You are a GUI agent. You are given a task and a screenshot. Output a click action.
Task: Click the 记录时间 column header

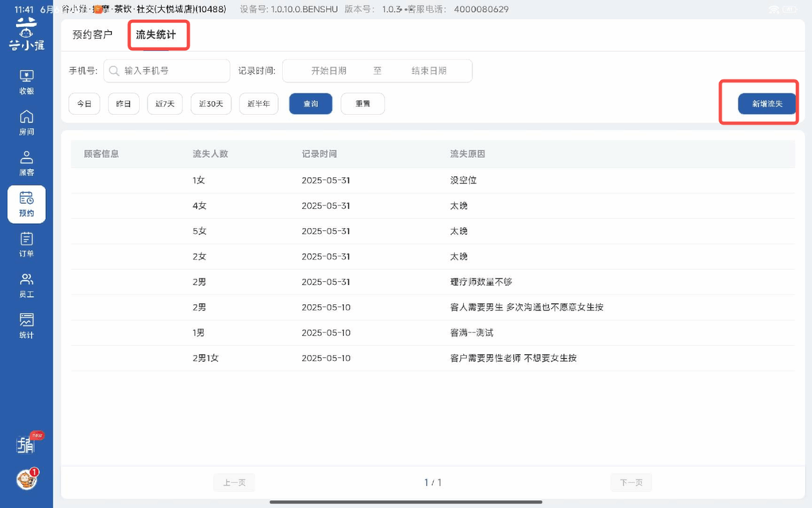click(319, 154)
